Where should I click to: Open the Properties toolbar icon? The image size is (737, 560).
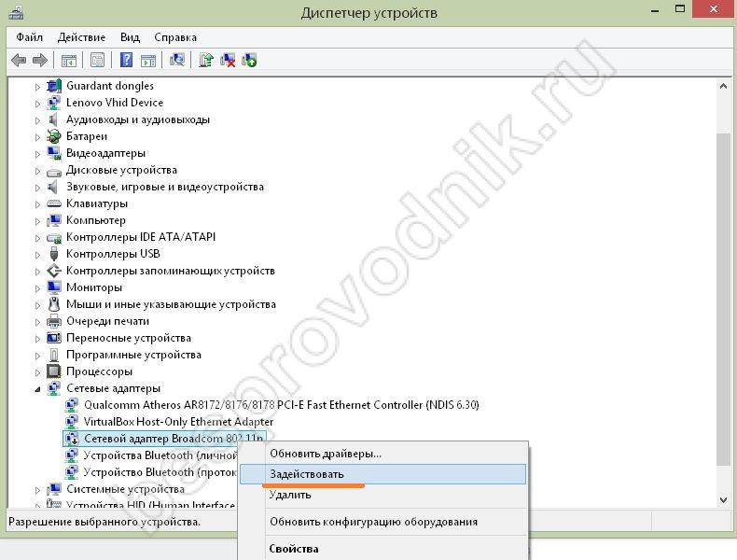[x=97, y=60]
